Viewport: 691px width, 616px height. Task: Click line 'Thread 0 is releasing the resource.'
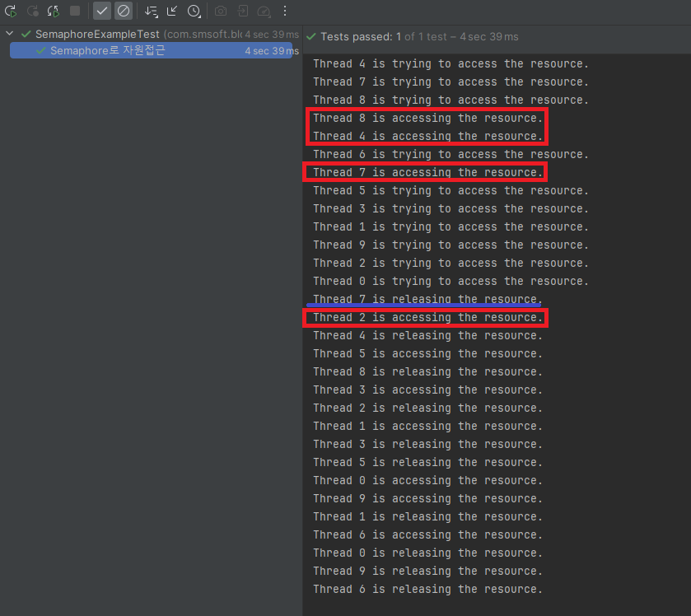click(x=427, y=553)
